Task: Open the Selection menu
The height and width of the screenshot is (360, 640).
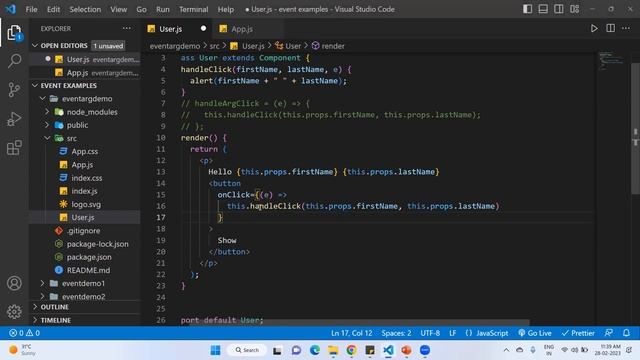Action: point(85,9)
